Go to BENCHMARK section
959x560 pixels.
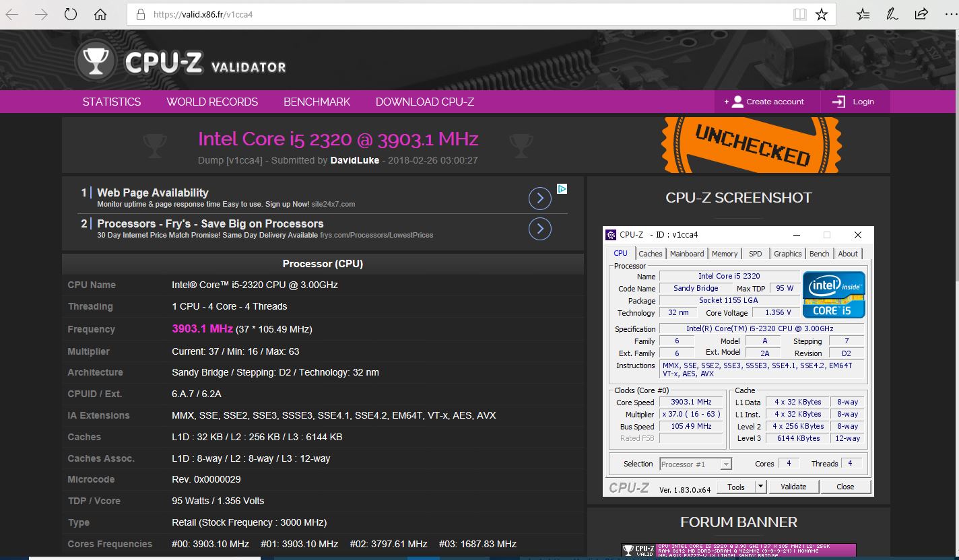(x=317, y=102)
